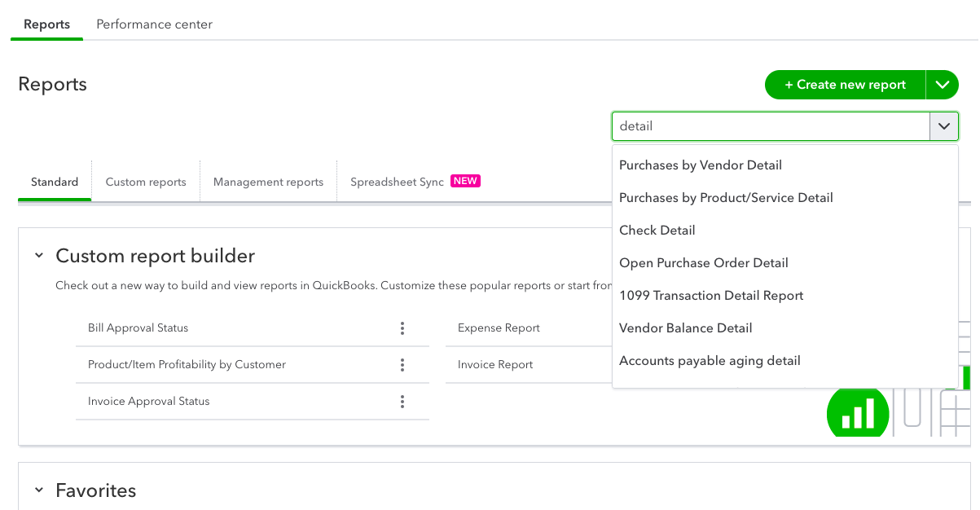Select the 1099 Transaction Detail Report option
The image size is (980, 510).
(x=711, y=296)
